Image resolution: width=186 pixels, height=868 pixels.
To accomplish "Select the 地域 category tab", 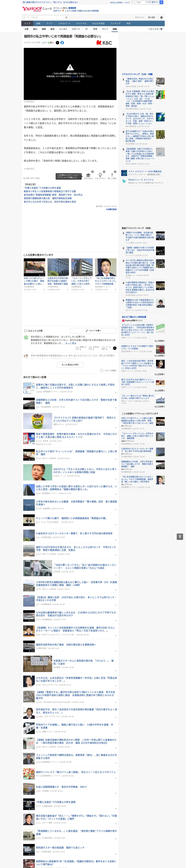I will [115, 29].
